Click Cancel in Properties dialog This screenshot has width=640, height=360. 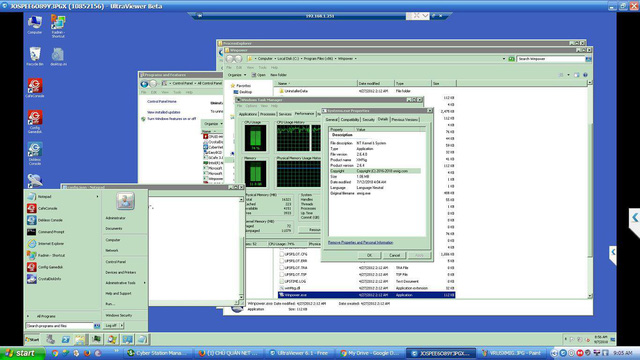click(x=394, y=255)
